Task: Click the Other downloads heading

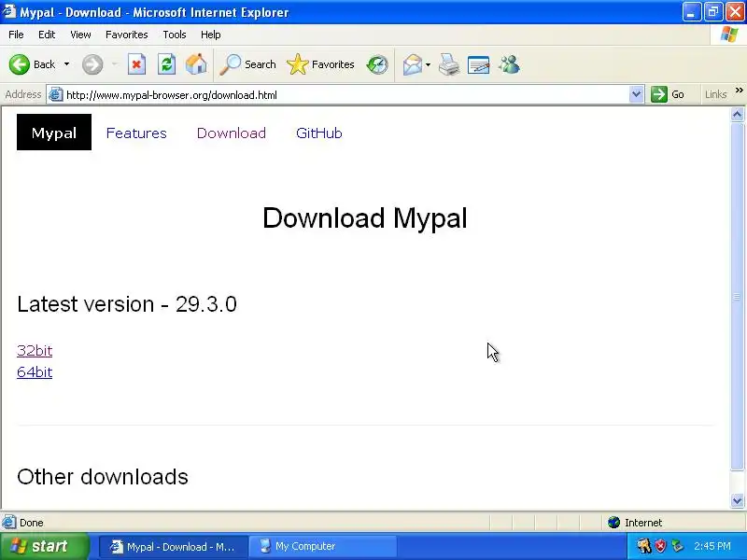Action: click(103, 477)
